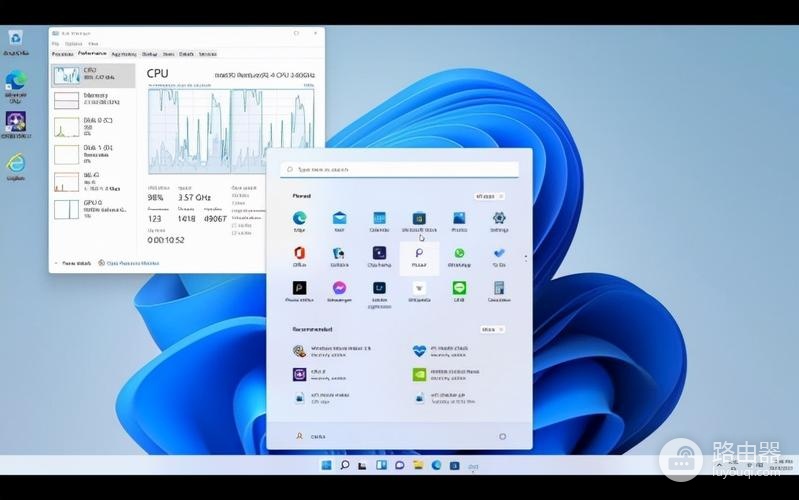Click the Start menu search box
The width and height of the screenshot is (799, 500).
click(x=400, y=169)
